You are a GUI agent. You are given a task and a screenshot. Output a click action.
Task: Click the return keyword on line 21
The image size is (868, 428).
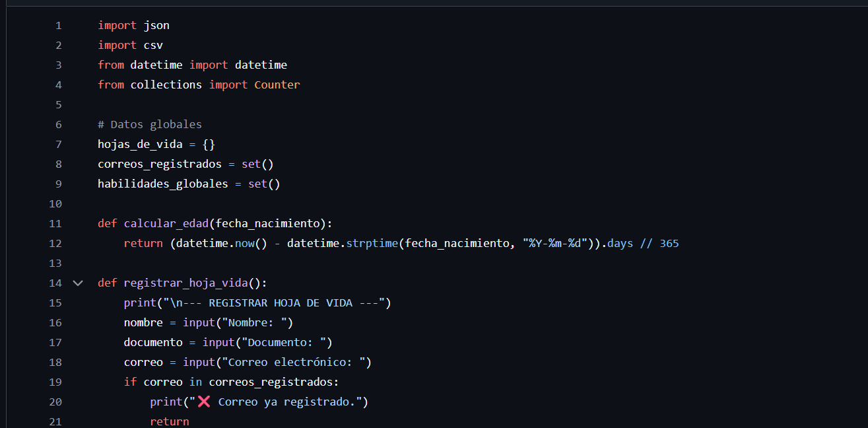170,421
